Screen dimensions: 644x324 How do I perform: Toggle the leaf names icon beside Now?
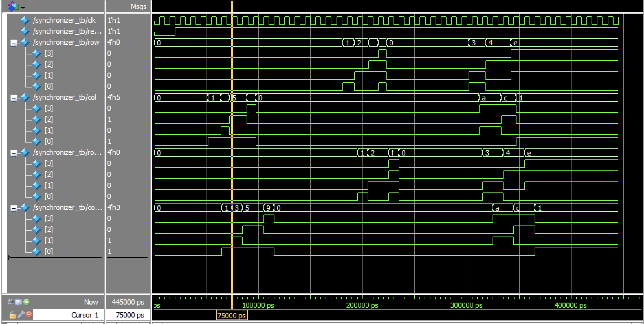click(x=19, y=302)
